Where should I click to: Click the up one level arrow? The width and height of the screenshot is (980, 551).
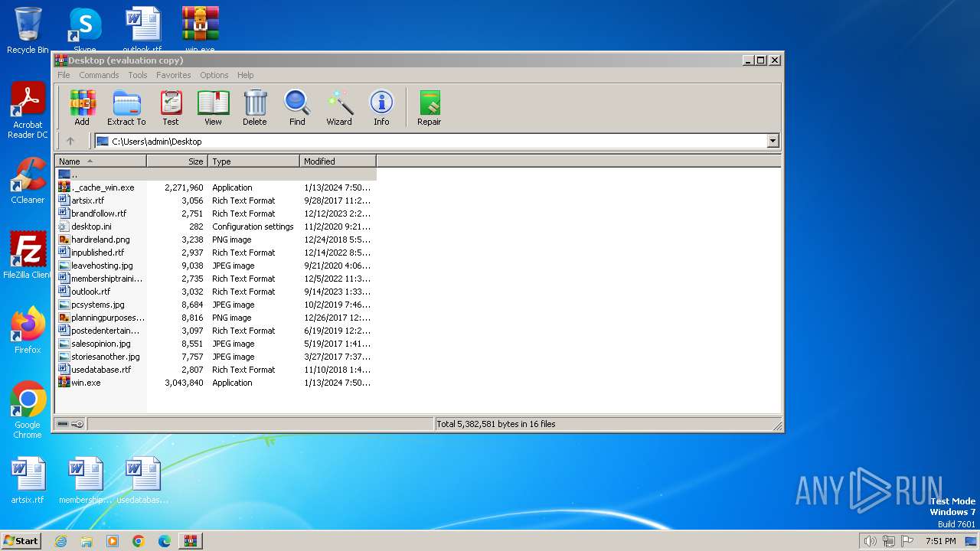click(x=70, y=141)
